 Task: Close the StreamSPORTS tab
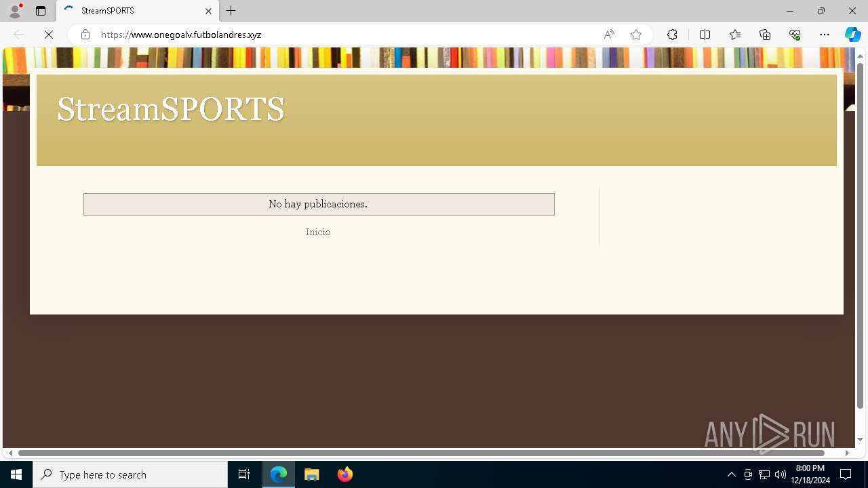point(208,11)
